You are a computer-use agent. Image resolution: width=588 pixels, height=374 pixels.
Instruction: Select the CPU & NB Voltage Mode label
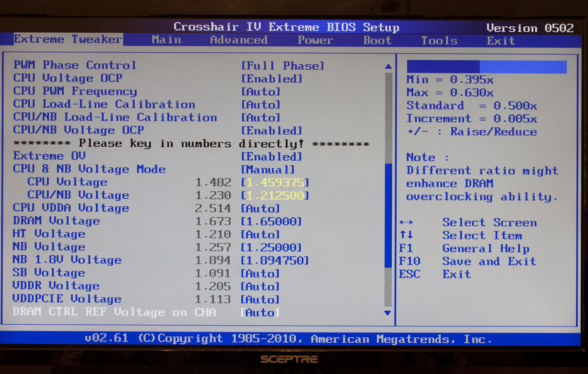(x=89, y=169)
